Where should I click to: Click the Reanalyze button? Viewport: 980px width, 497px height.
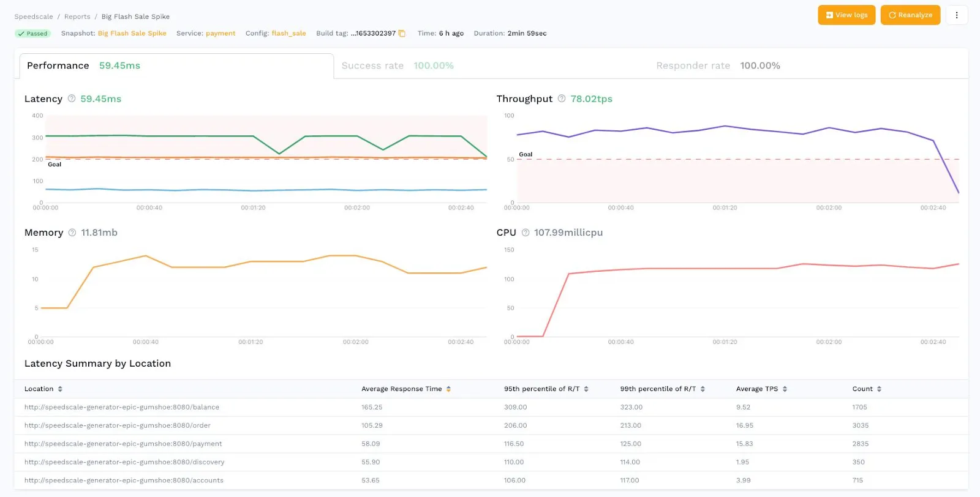point(910,15)
